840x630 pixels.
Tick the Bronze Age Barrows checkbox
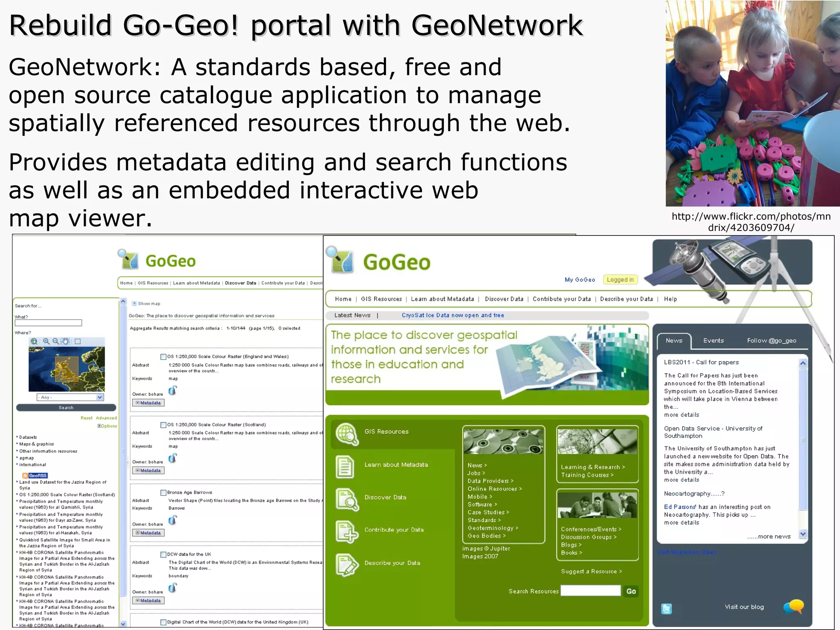(163, 493)
